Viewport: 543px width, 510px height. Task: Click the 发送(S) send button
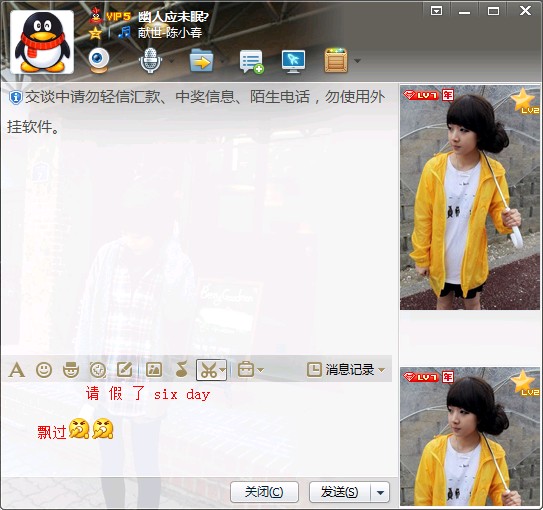(340, 492)
